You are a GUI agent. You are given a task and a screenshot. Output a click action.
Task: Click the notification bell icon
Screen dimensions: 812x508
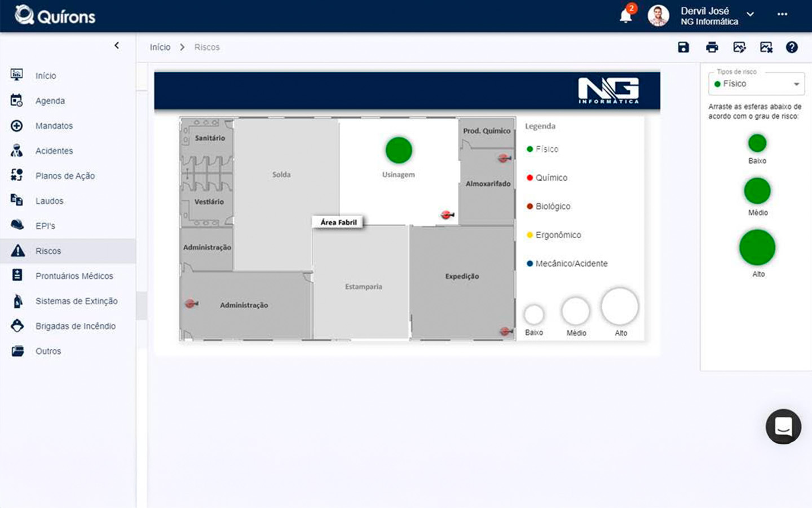[x=625, y=16]
